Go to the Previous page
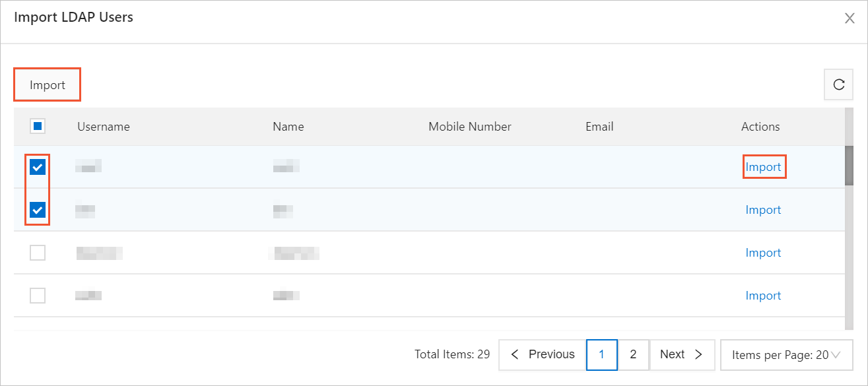Screen dimensions: 868x386 point(543,354)
